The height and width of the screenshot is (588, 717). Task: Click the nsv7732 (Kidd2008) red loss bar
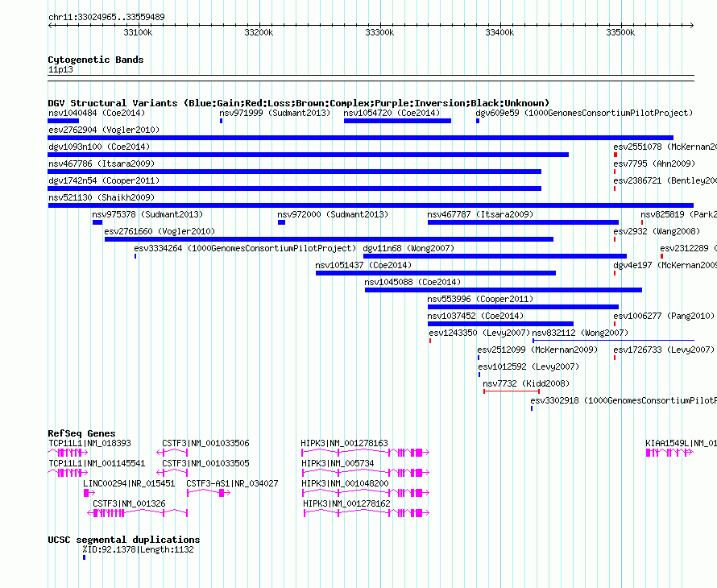click(512, 391)
